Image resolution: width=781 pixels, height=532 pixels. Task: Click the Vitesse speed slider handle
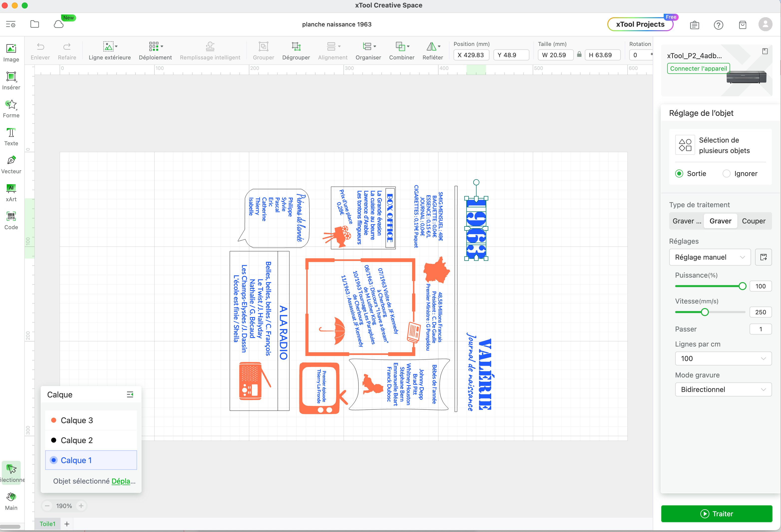coord(705,312)
